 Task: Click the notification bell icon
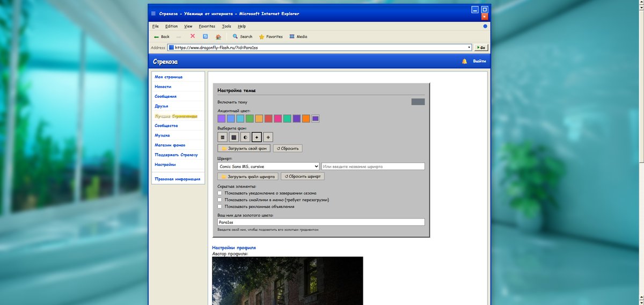[465, 61]
